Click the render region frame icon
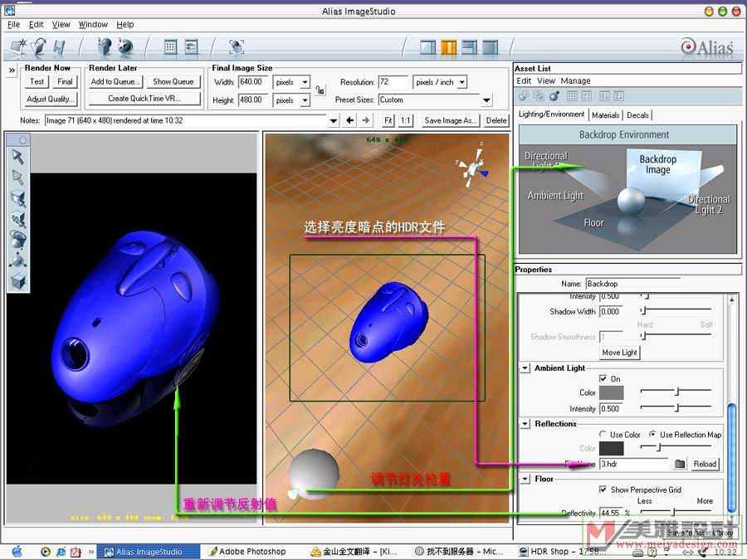 pos(237,46)
